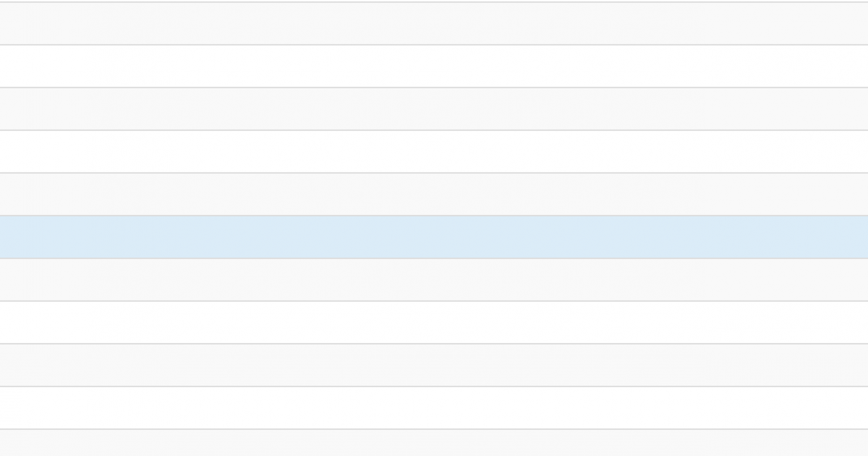Click the white row two above highlighted row
Viewport: 868px width, 456px height.
(434, 151)
